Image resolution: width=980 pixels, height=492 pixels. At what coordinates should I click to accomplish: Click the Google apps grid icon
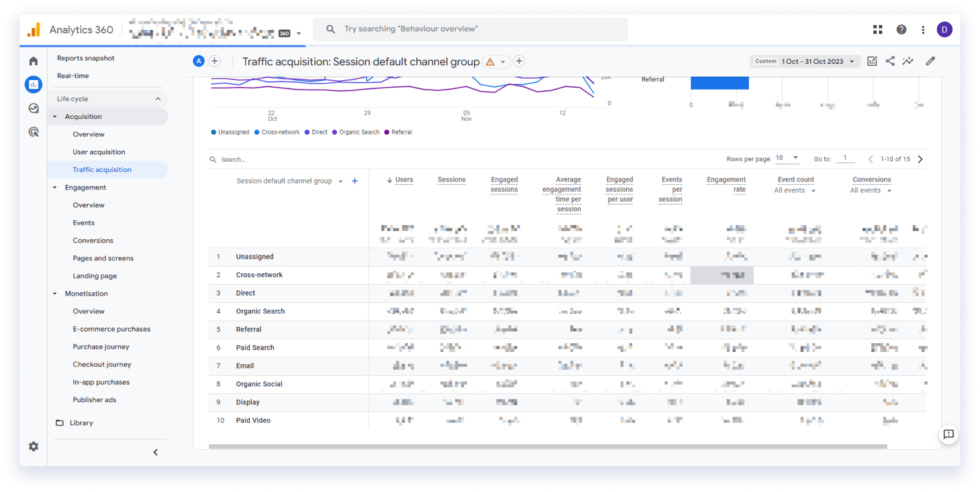pyautogui.click(x=877, y=29)
